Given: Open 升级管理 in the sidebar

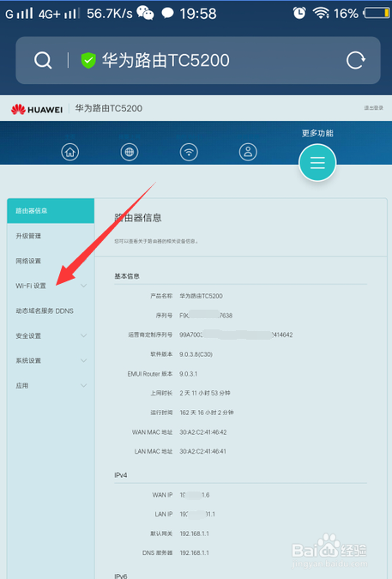Looking at the screenshot, I should 51,236.
